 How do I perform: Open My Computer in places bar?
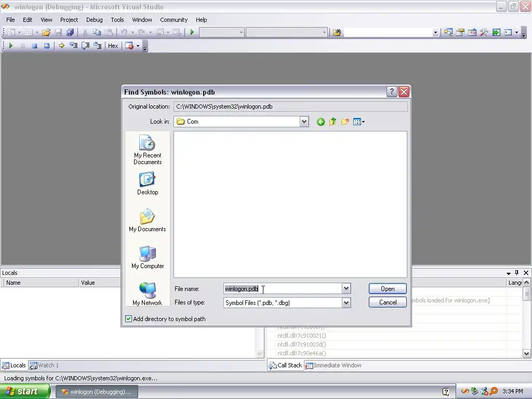[147, 257]
